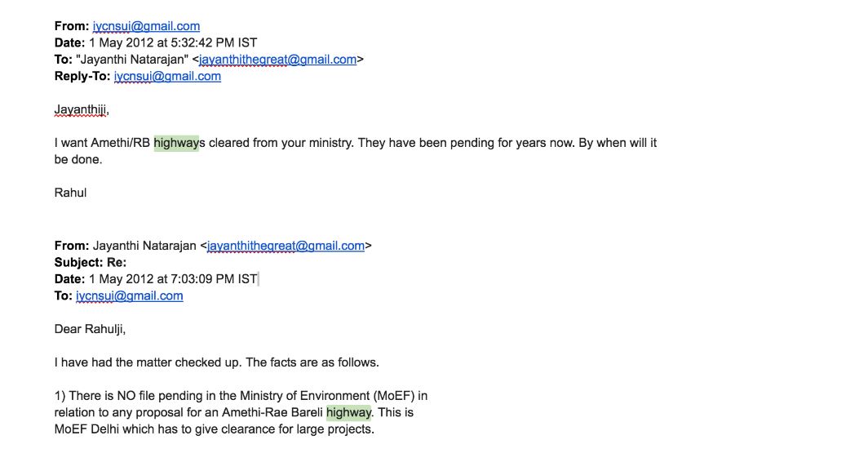Viewport: 868px width, 462px height.
Task: Open the Reply-To iycnsui@gmail.com address link
Action: tap(167, 76)
